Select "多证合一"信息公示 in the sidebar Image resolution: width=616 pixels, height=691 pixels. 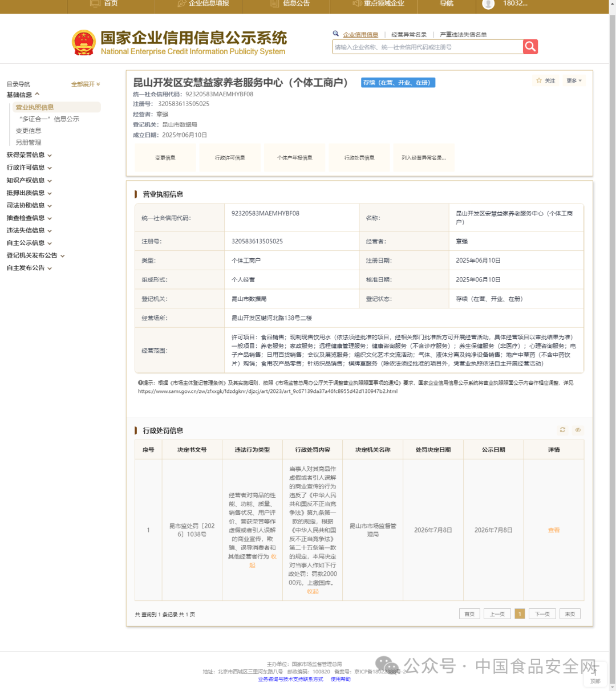[49, 119]
